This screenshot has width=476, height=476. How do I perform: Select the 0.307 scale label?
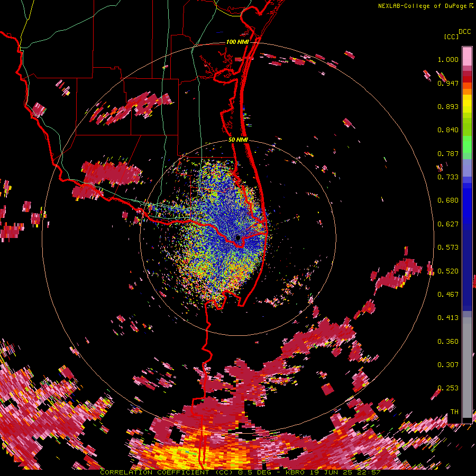[448, 364]
